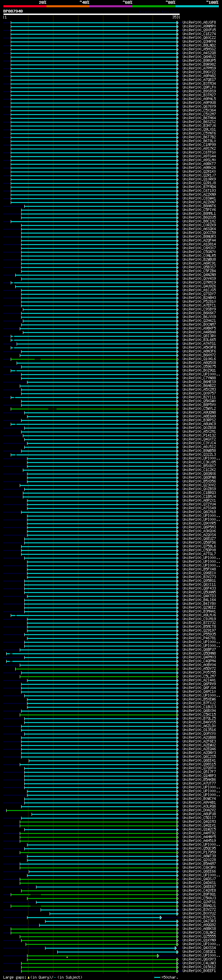
Task: Open the UniRef100_A8JGF8 hit label
Action: pyautogui.click(x=199, y=23)
